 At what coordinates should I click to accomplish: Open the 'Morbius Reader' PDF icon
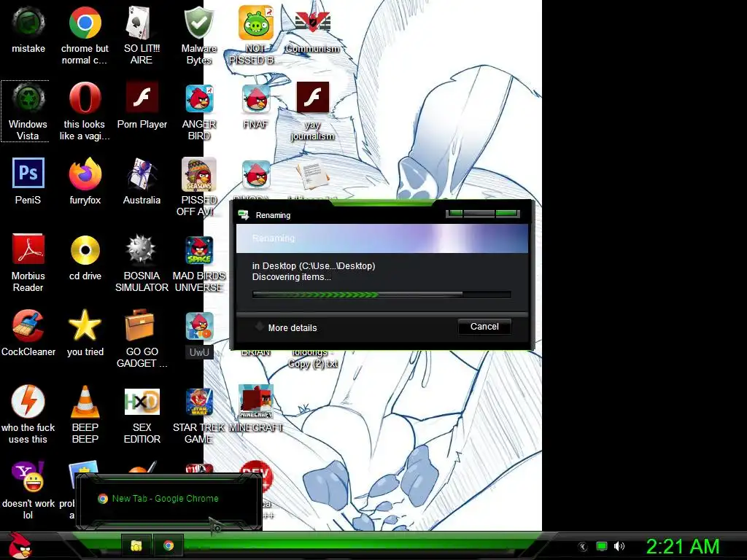click(28, 249)
